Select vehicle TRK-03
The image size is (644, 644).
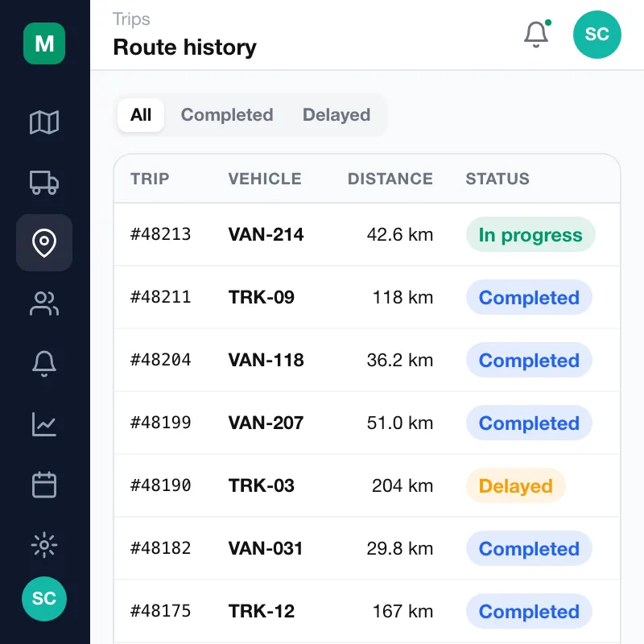262,486
